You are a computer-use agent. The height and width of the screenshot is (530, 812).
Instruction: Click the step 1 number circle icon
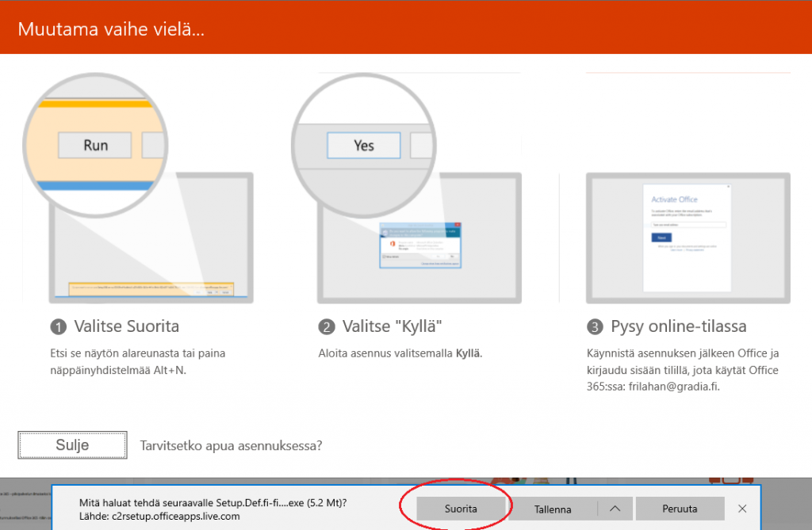(x=58, y=327)
